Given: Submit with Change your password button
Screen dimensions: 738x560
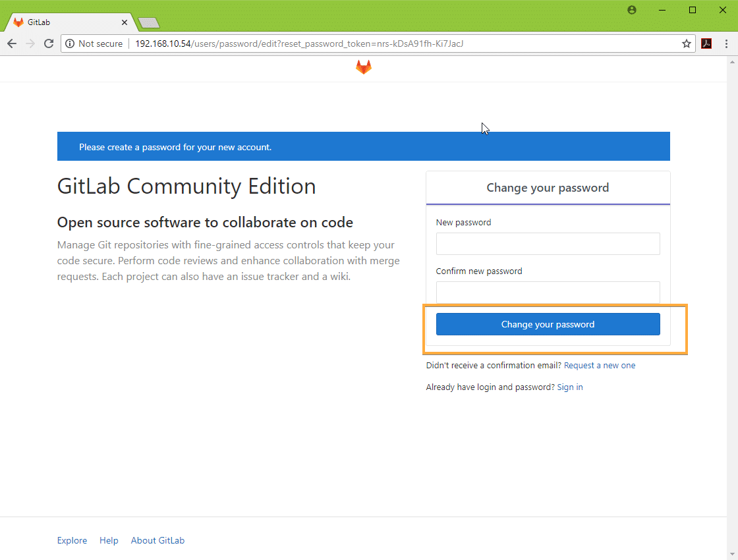Looking at the screenshot, I should click(548, 324).
